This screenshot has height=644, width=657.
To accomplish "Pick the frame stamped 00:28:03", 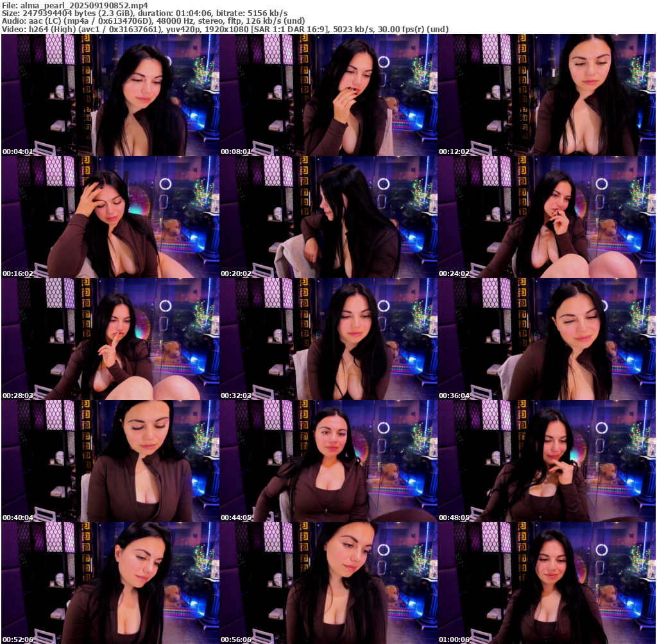I will coord(110,339).
